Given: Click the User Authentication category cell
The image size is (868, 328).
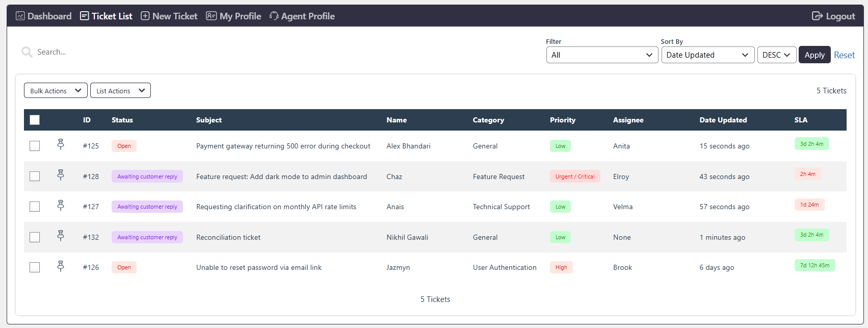Looking at the screenshot, I should [x=505, y=267].
